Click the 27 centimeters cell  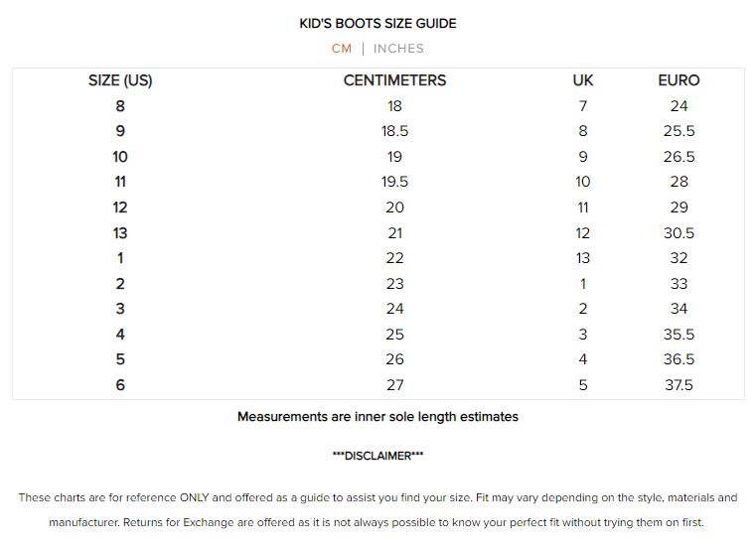point(394,385)
